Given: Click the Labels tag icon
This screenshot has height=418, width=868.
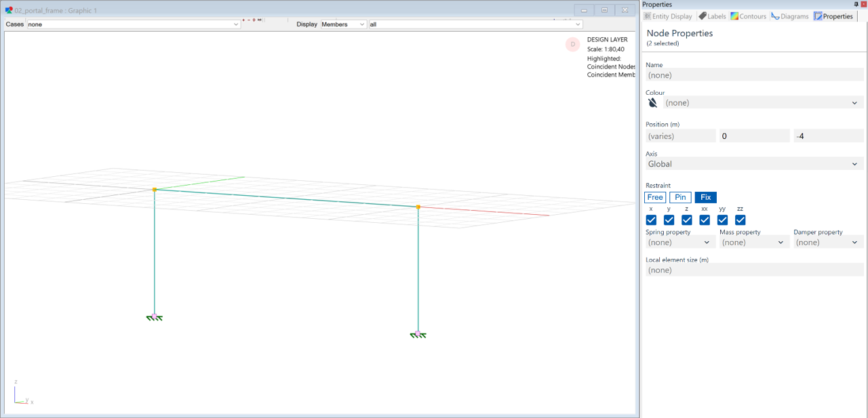Looking at the screenshot, I should (x=703, y=16).
